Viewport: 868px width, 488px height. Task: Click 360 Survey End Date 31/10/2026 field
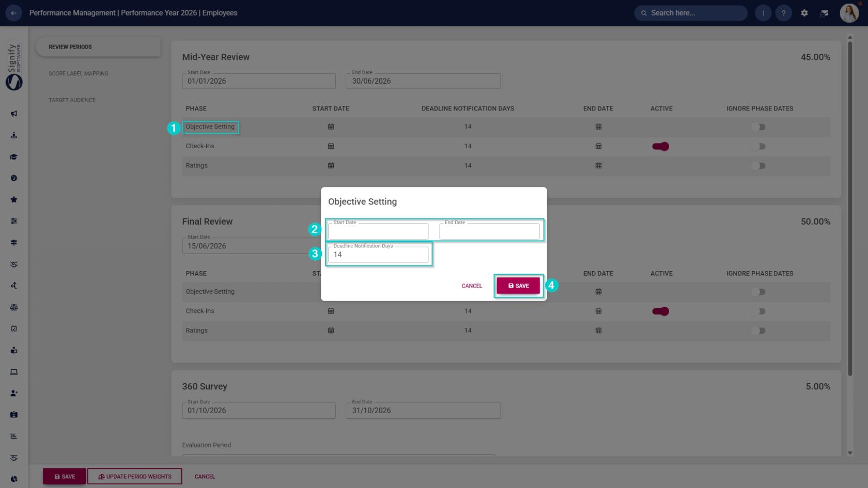424,411
